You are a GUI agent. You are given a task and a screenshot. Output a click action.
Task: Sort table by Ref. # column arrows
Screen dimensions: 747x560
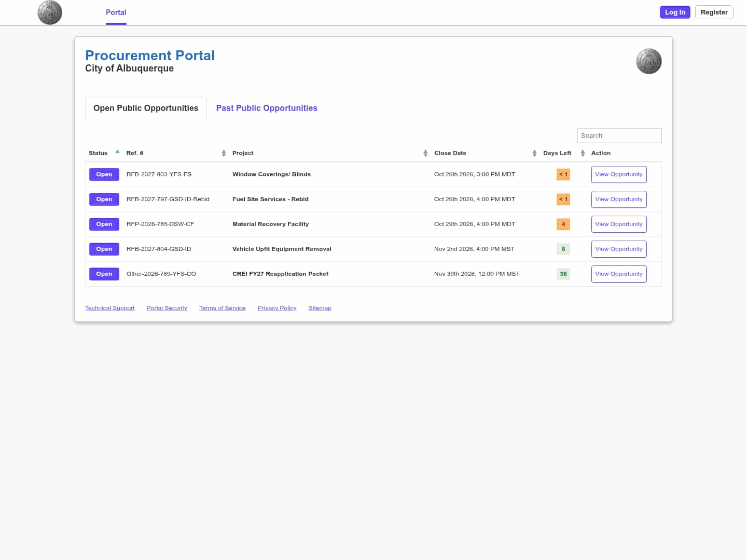[x=224, y=153]
